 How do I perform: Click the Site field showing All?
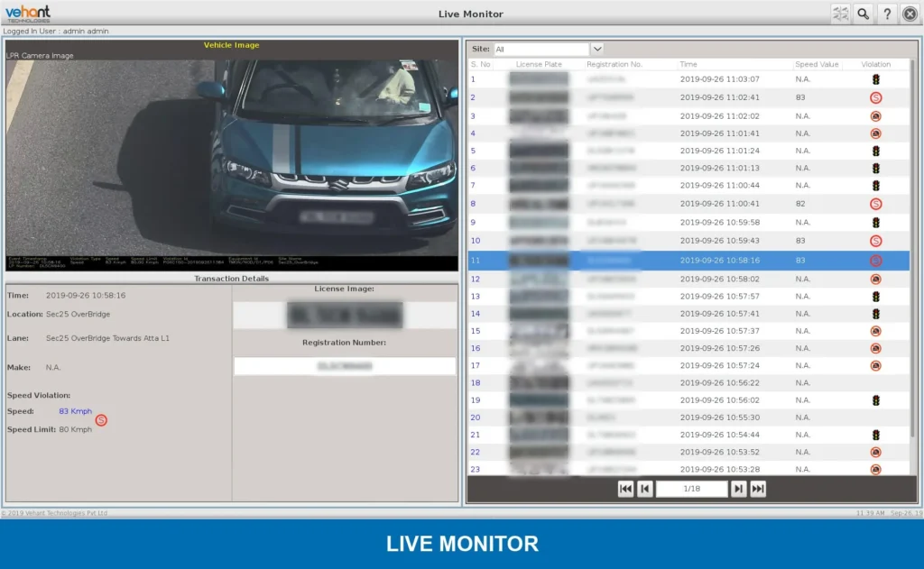pos(541,49)
